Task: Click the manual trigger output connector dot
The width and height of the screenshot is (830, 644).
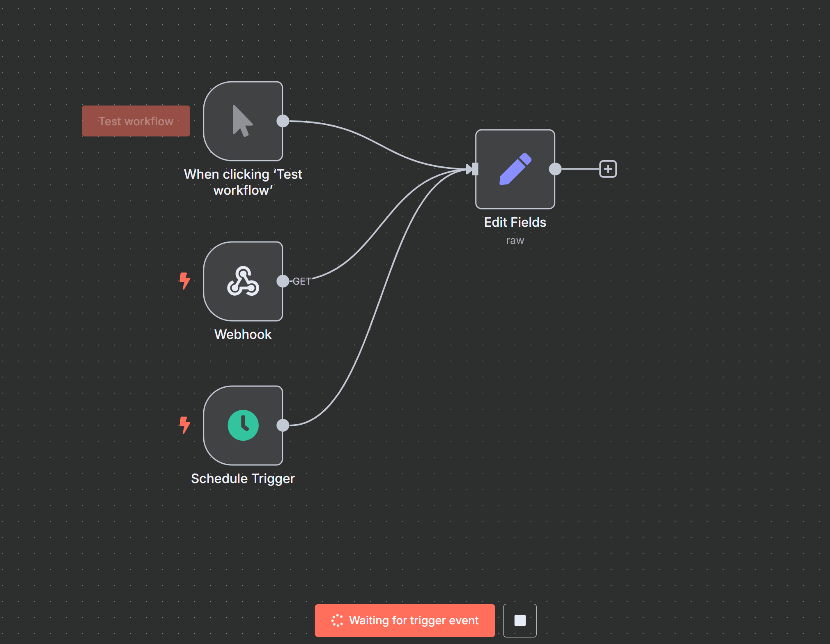Action: (283, 121)
